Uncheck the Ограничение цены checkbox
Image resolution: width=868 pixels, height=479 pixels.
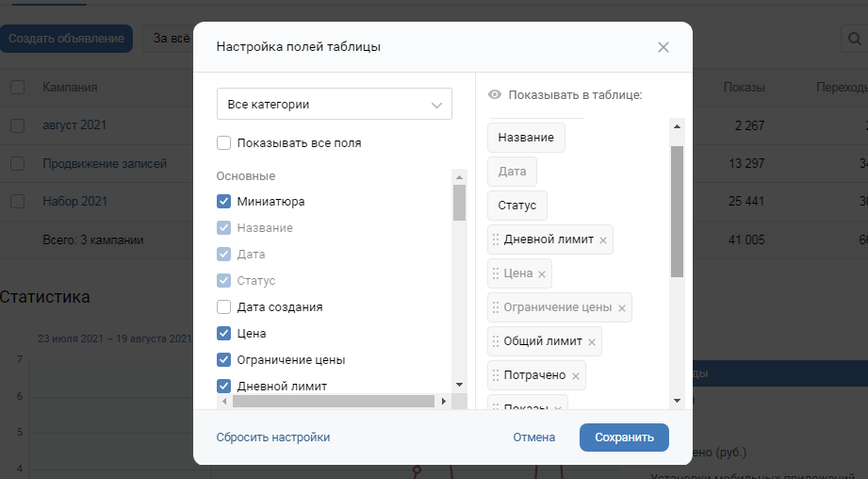click(223, 360)
